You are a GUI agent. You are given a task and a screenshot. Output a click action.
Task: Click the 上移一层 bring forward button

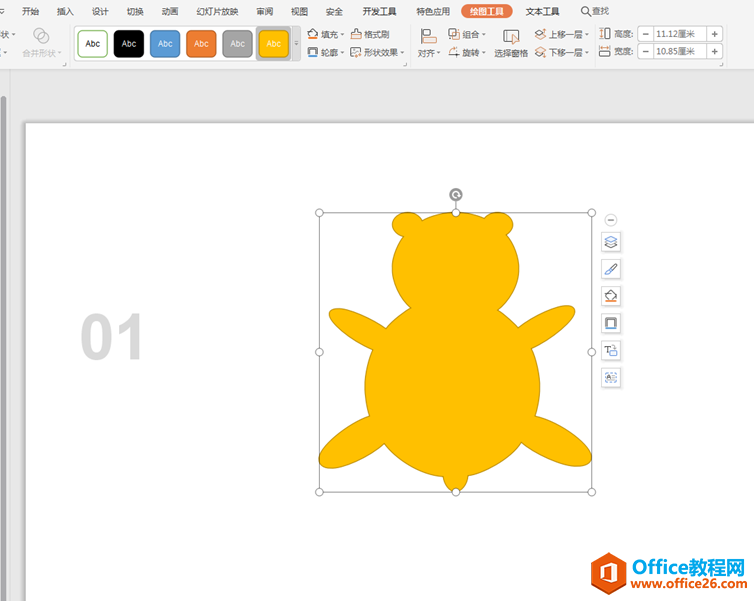(x=562, y=34)
